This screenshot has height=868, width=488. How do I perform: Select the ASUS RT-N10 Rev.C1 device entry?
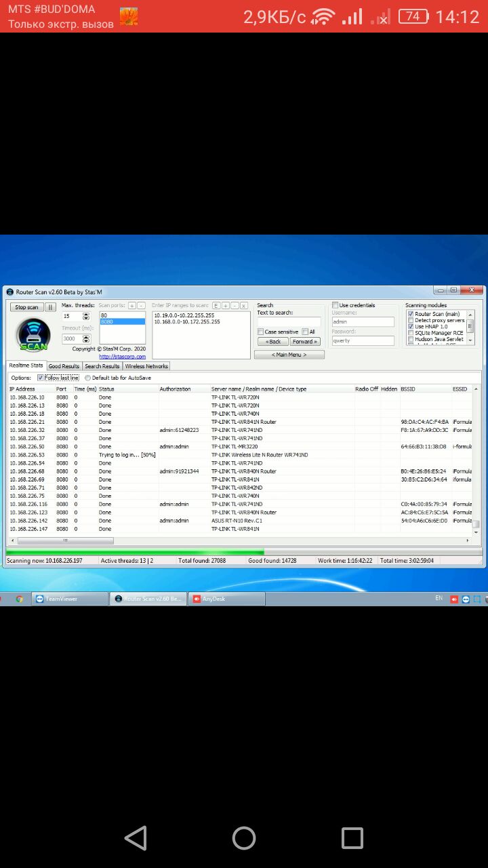coord(237,521)
